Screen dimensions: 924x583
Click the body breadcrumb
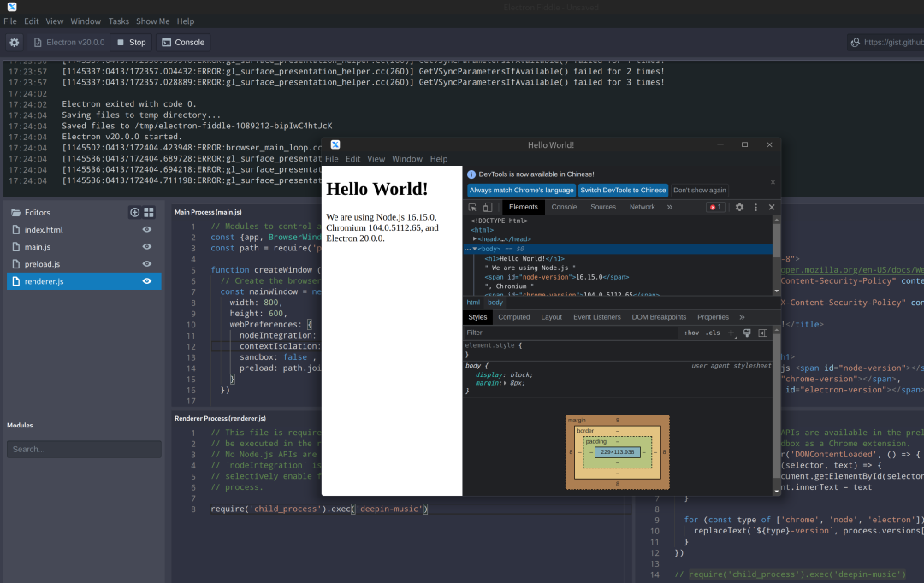tap(495, 303)
